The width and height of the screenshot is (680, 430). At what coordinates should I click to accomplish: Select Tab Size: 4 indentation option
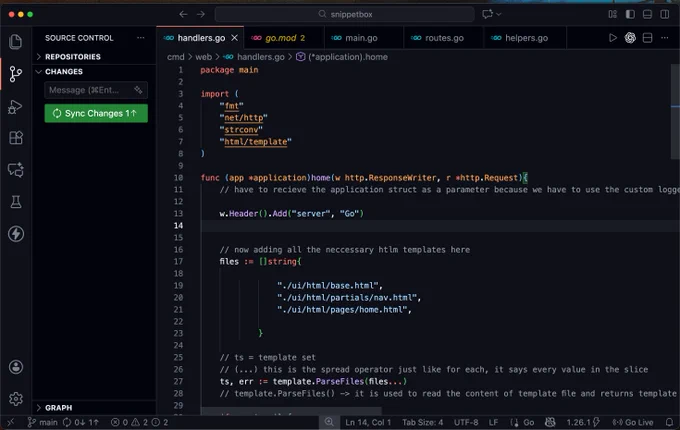[422, 422]
